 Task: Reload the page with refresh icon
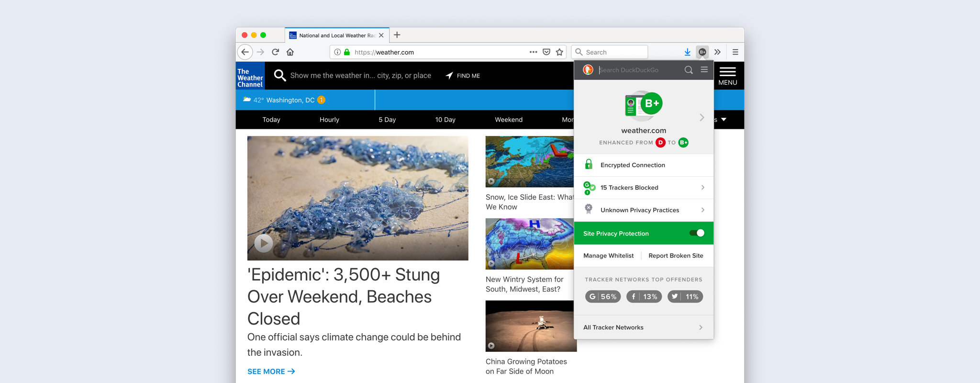(275, 52)
